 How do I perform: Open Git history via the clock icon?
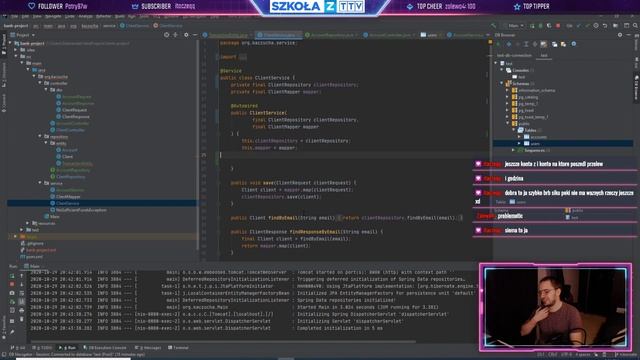[596, 26]
